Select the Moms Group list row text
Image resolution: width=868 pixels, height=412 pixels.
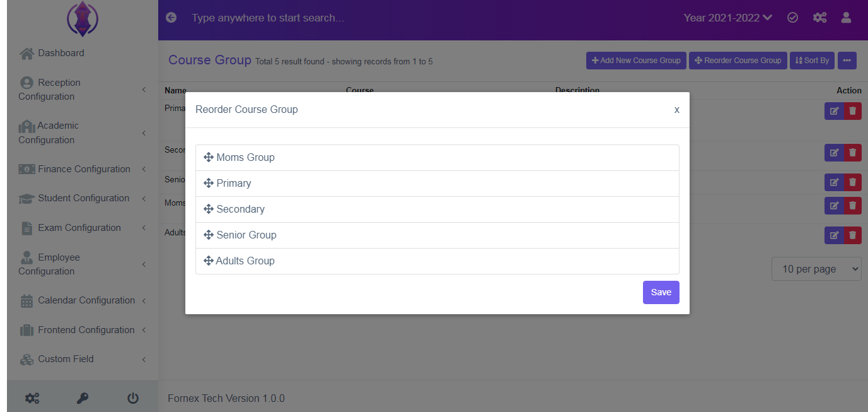[x=245, y=158]
